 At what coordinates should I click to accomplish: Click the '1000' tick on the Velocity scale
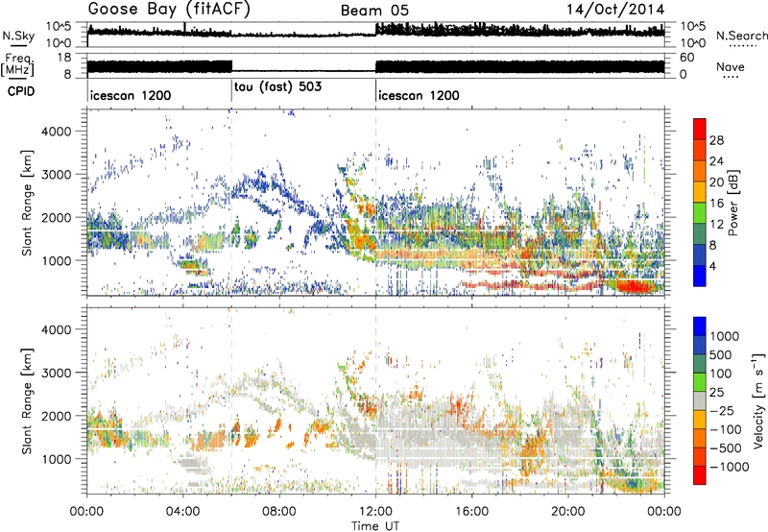coord(725,336)
